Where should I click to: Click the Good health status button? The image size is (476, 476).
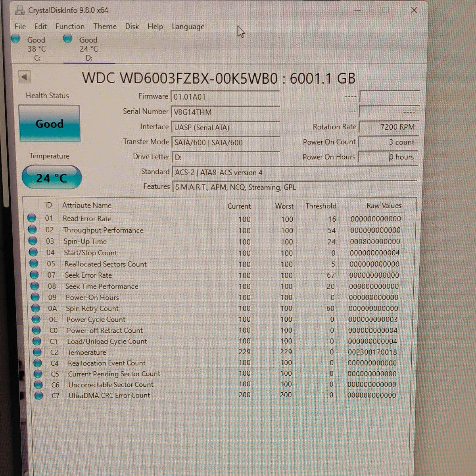click(x=49, y=124)
